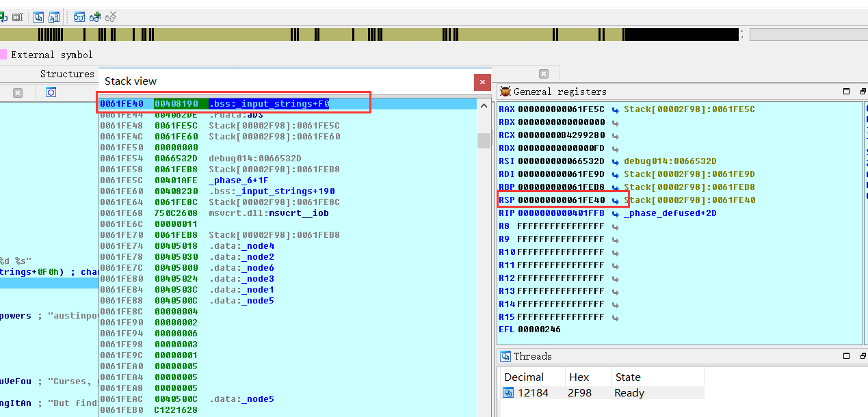This screenshot has width=868, height=417.
Task: Jump to RAX value via blue arrow
Action: click(x=615, y=109)
